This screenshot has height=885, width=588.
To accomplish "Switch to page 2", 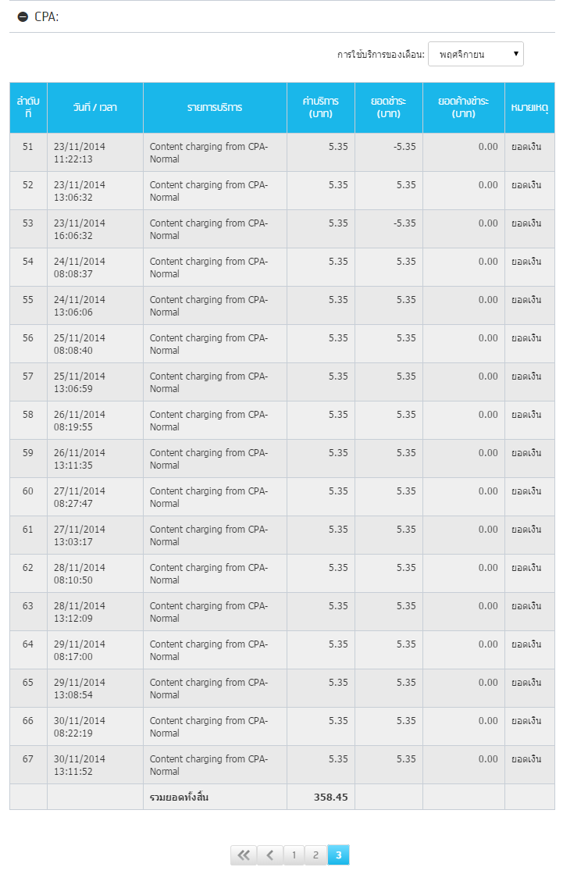I will coord(316,855).
